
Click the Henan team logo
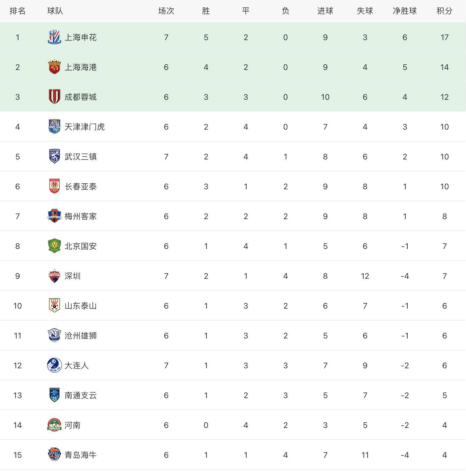pos(54,425)
